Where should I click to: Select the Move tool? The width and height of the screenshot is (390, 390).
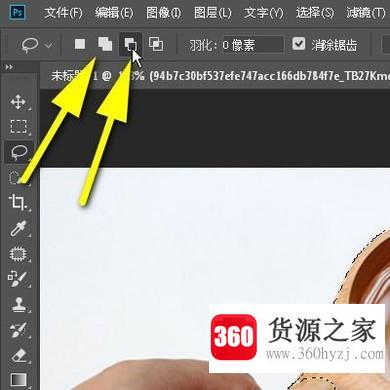click(x=18, y=102)
